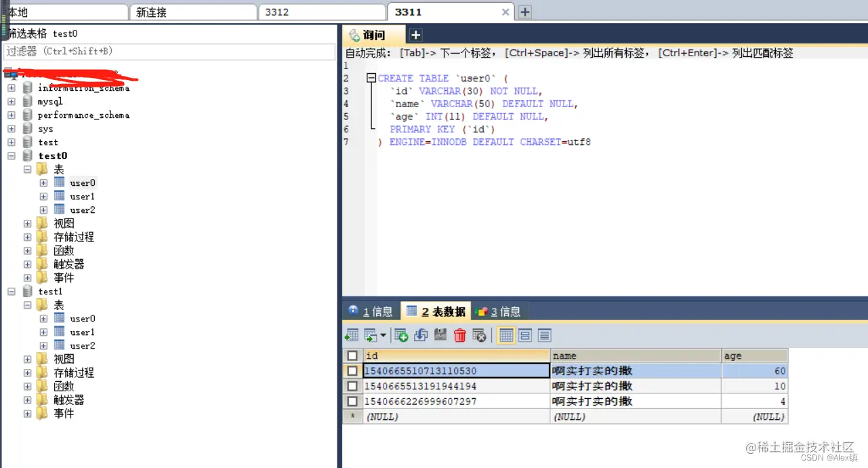Screen dimensions: 868x468
Task: Expand the sys database node
Action: coord(12,128)
